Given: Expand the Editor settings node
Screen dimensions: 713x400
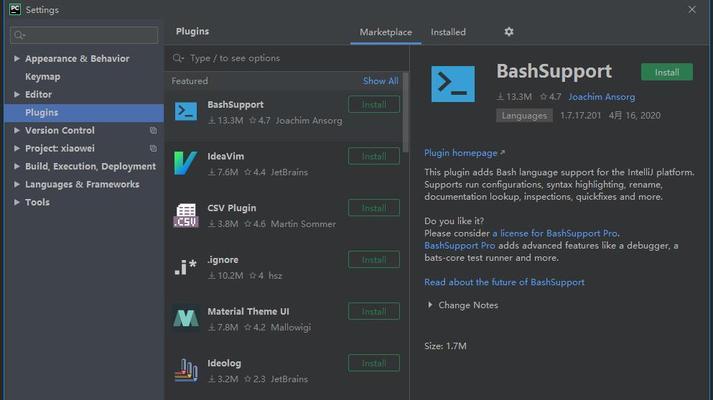Looking at the screenshot, I should (17, 95).
